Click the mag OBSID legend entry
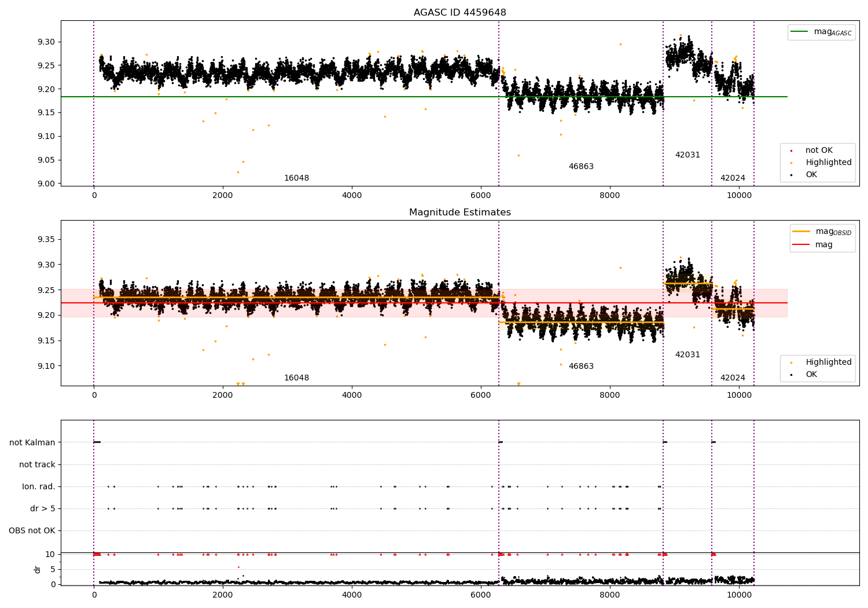 822,232
